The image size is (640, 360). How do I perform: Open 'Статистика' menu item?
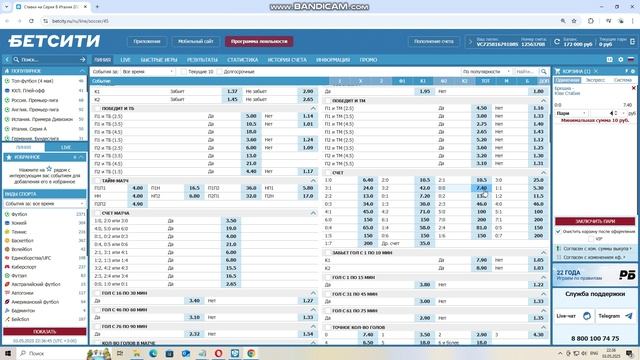(x=242, y=60)
